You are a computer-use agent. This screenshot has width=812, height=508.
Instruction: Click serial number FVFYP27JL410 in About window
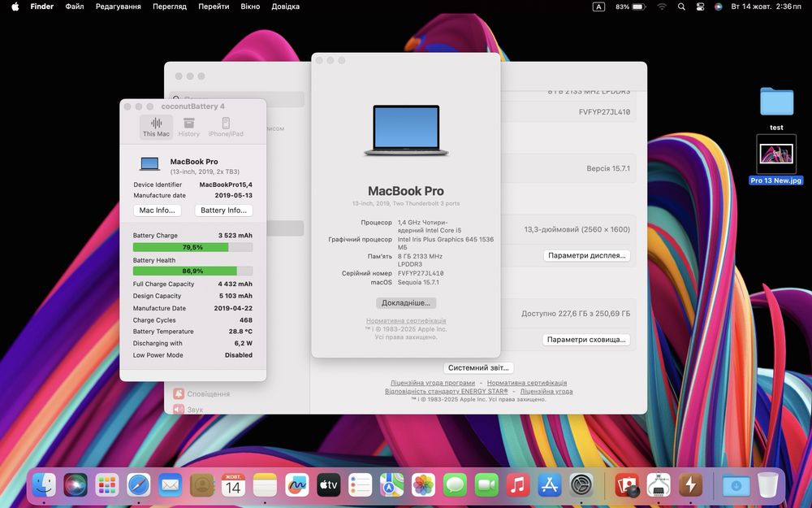[x=421, y=273]
